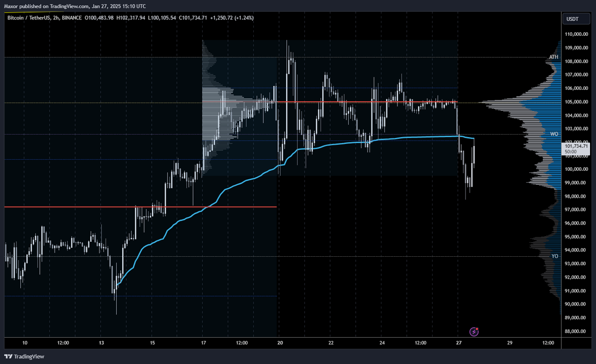Click the Maxor published on TradingView.com caption

tap(75, 6)
